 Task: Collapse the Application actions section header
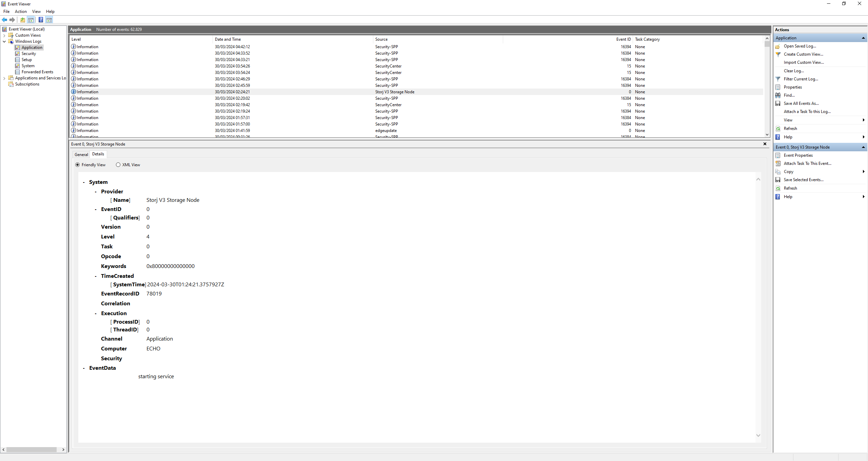(x=863, y=38)
